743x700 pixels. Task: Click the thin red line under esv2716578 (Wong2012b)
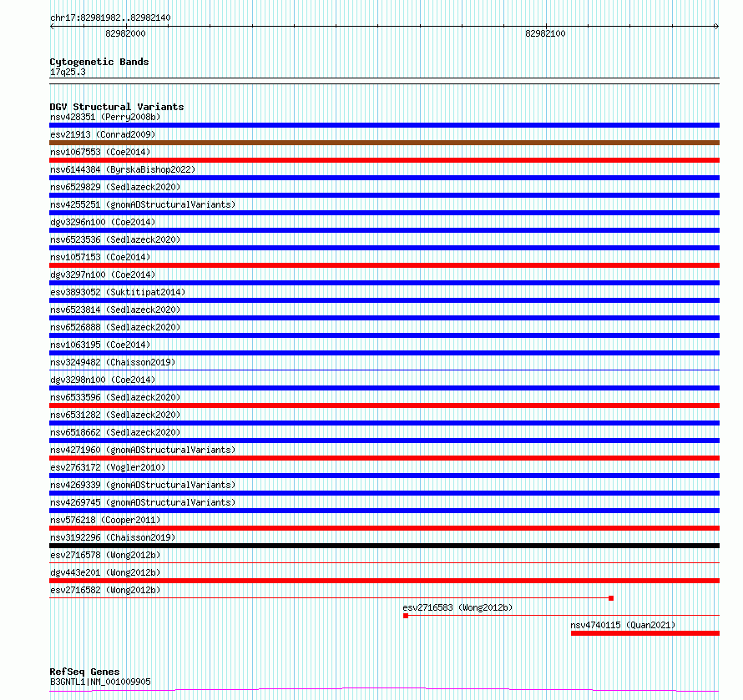click(384, 562)
